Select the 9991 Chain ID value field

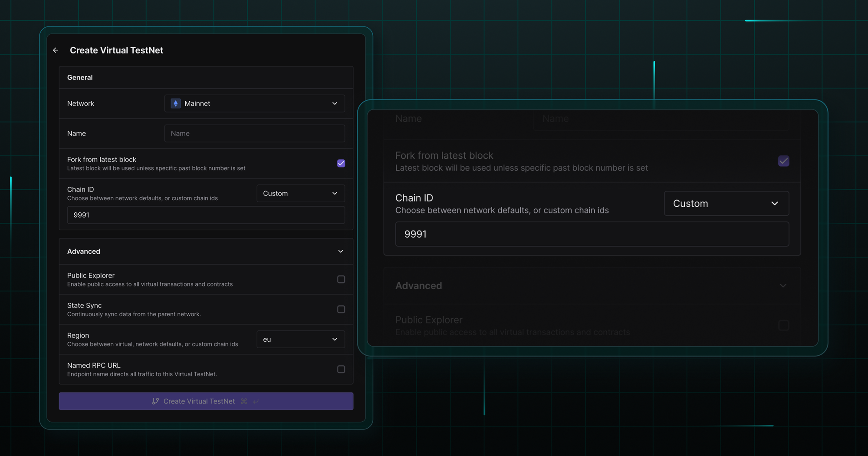[206, 215]
